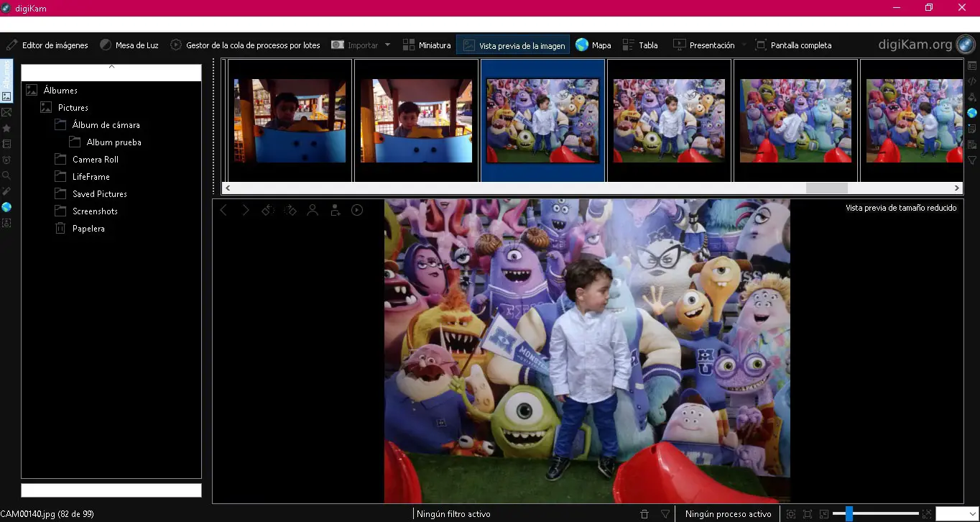Rotate the image right in preview
This screenshot has width=980, height=522.
[x=290, y=210]
